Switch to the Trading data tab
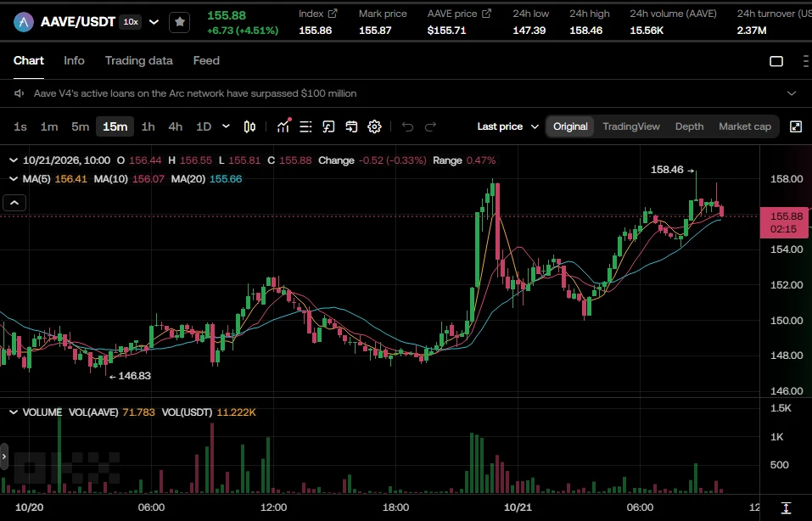Screen dimensions: 812x521 [x=139, y=60]
